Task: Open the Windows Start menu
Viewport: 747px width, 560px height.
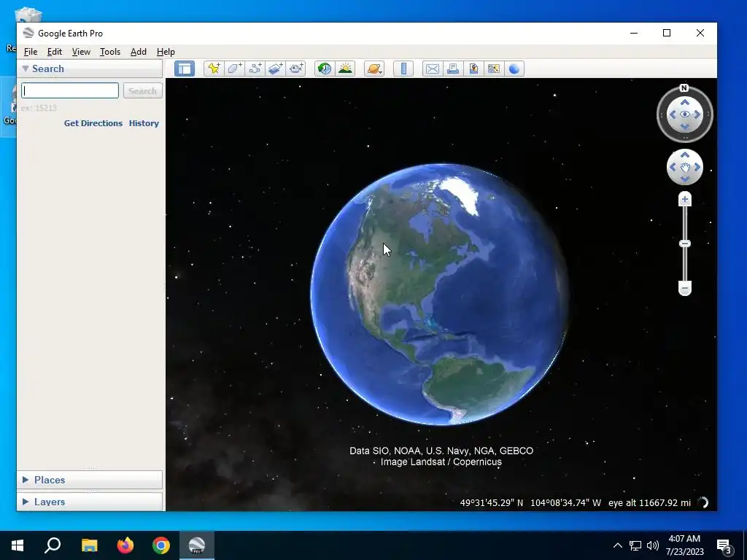Action: click(x=18, y=545)
